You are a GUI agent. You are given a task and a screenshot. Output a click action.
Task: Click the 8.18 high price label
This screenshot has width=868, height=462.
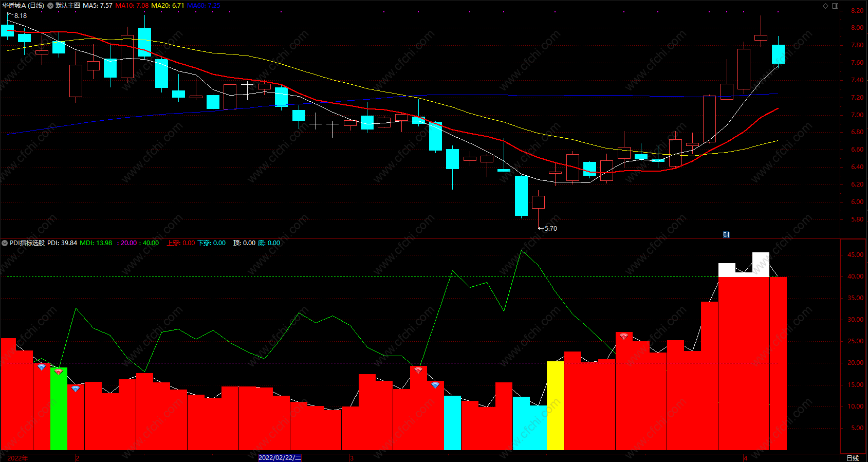(x=21, y=16)
